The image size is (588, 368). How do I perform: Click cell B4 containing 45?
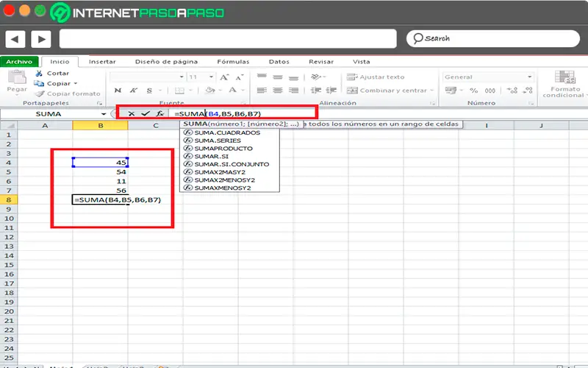(x=100, y=163)
